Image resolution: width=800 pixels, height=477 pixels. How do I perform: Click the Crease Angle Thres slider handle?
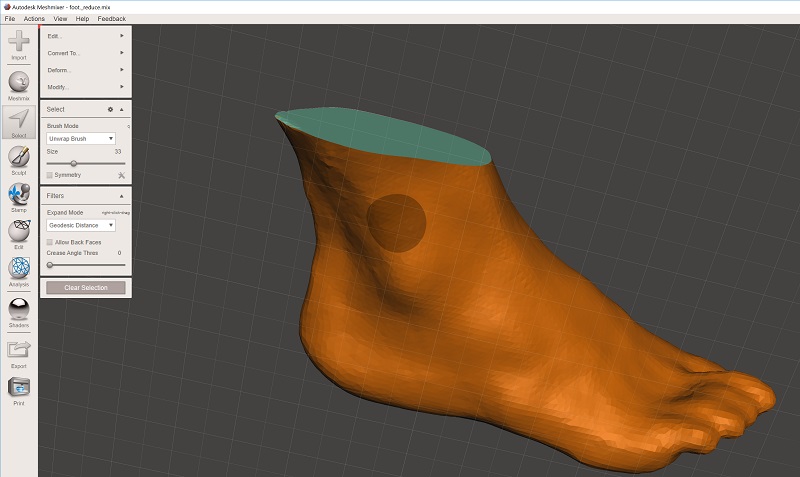pos(50,265)
